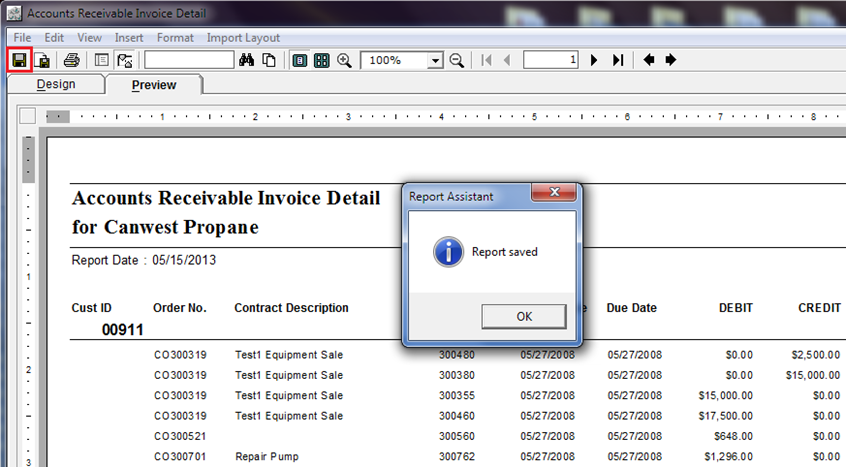Jump to the last page arrow

click(x=618, y=60)
